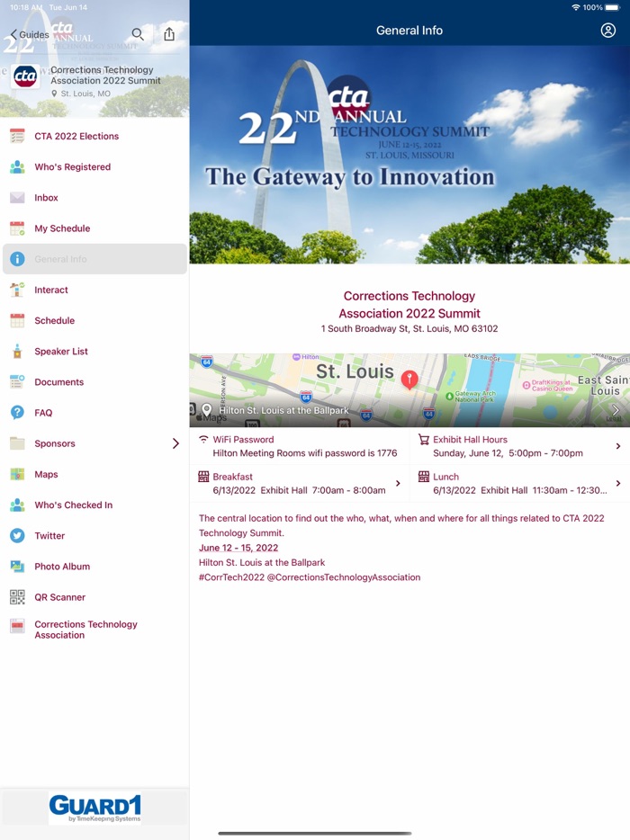Viewport: 630px width, 840px height.
Task: Tap the Wi-Fi signal icon in status bar
Action: tap(576, 7)
